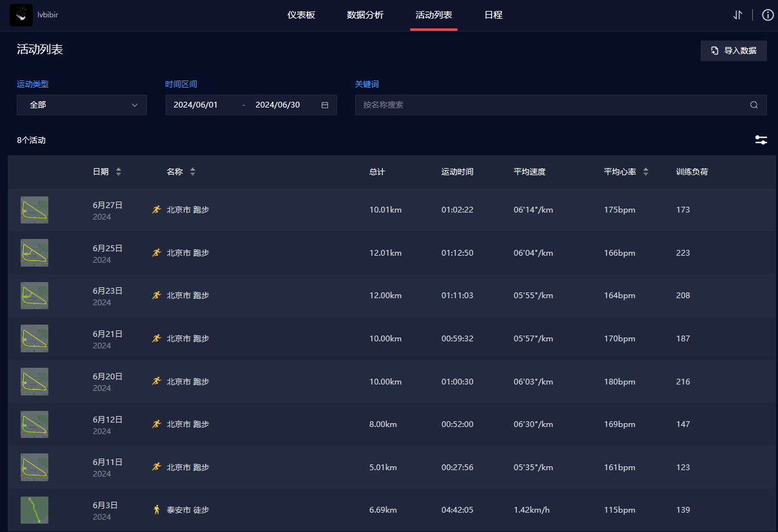Switch to the 仪表板 tab
Image resolution: width=778 pixels, height=532 pixels.
[x=301, y=15]
